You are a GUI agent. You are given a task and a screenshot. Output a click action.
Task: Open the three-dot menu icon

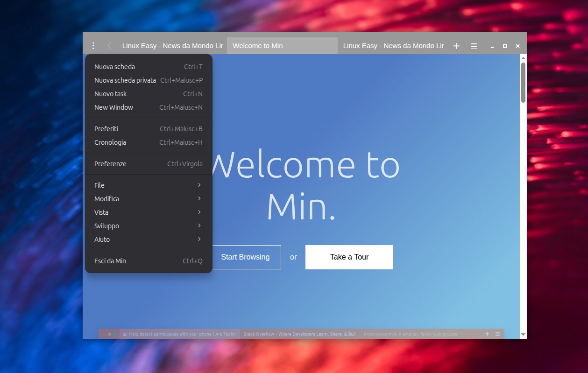pyautogui.click(x=93, y=45)
